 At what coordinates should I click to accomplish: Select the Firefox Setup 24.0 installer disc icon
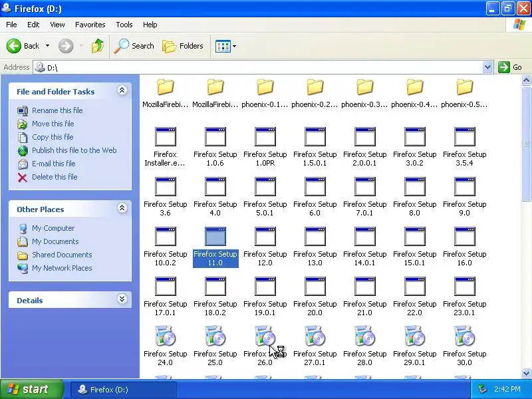pyautogui.click(x=165, y=336)
